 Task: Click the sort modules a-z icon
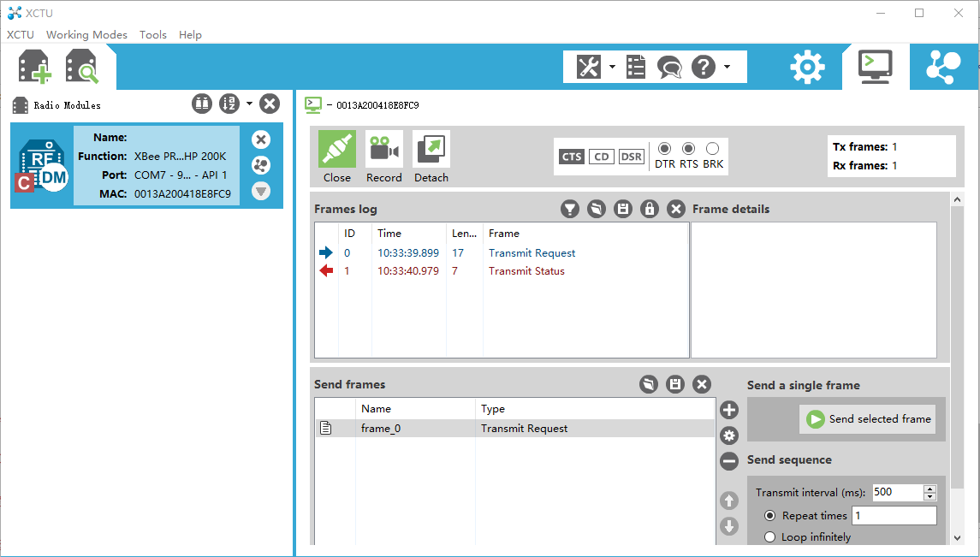coord(229,104)
